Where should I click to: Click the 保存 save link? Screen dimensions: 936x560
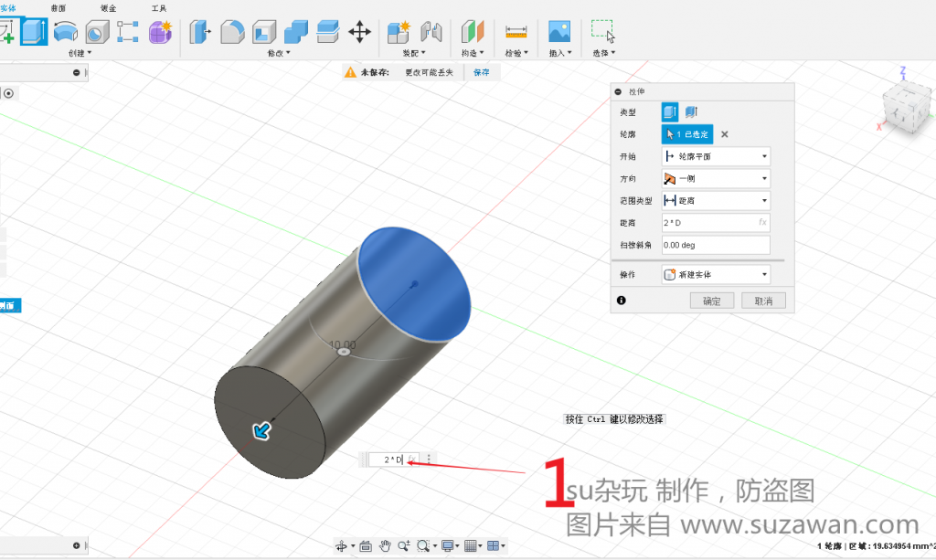(x=481, y=72)
